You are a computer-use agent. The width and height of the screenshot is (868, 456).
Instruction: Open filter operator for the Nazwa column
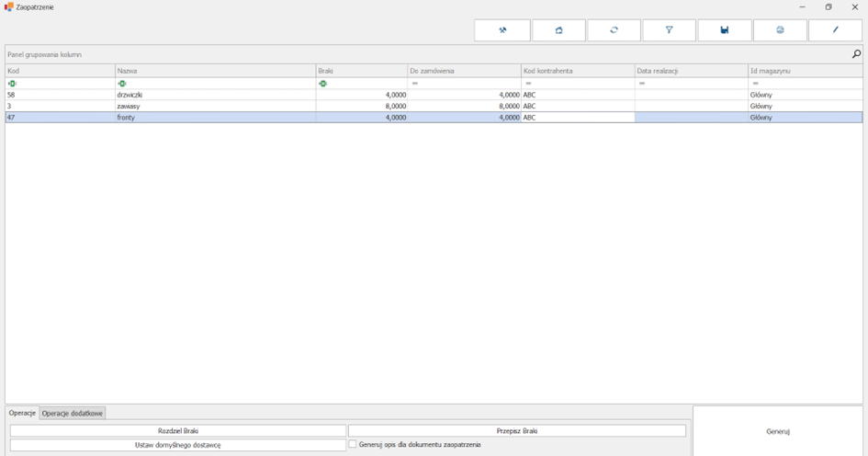[x=122, y=84]
